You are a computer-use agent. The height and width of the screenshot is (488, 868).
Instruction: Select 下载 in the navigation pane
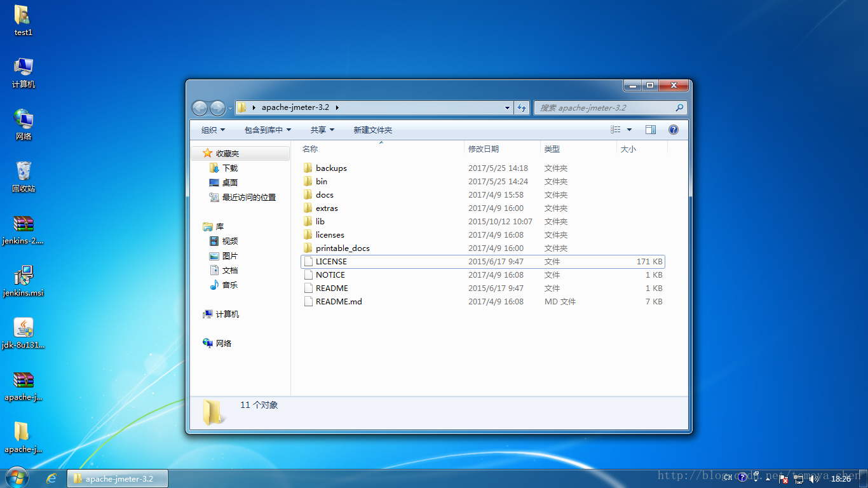pos(230,168)
